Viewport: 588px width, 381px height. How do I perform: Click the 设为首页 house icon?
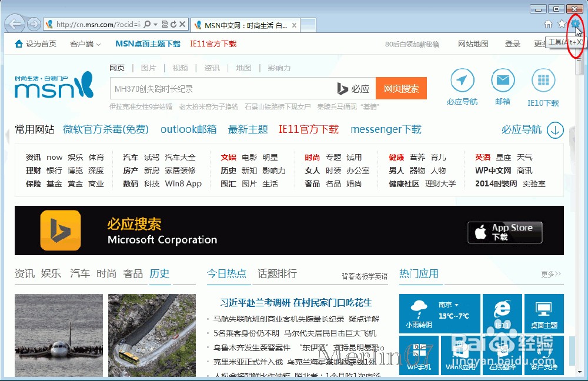pyautogui.click(x=19, y=44)
